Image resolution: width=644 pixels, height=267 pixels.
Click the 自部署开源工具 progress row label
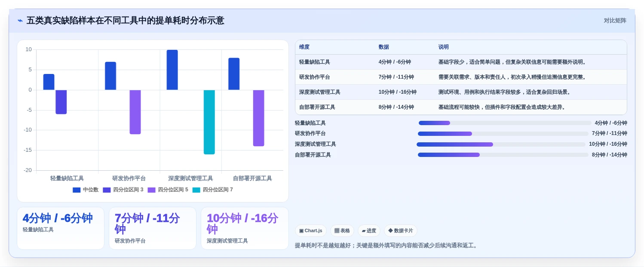313,155
